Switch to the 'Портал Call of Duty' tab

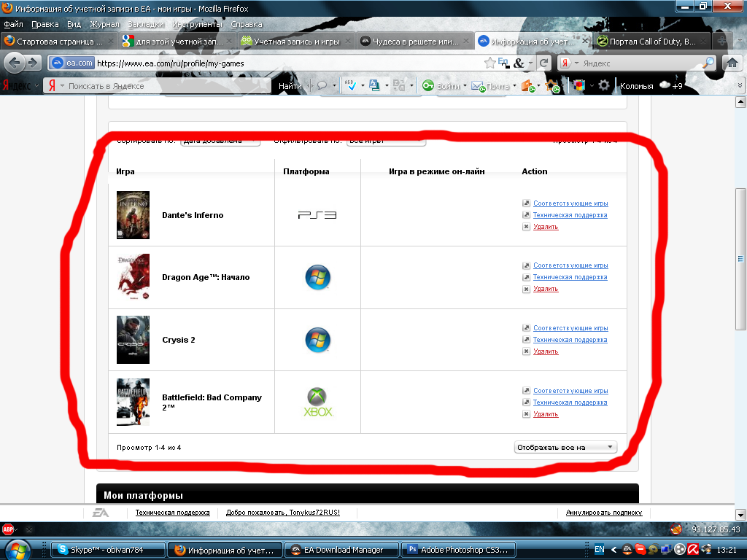(652, 42)
